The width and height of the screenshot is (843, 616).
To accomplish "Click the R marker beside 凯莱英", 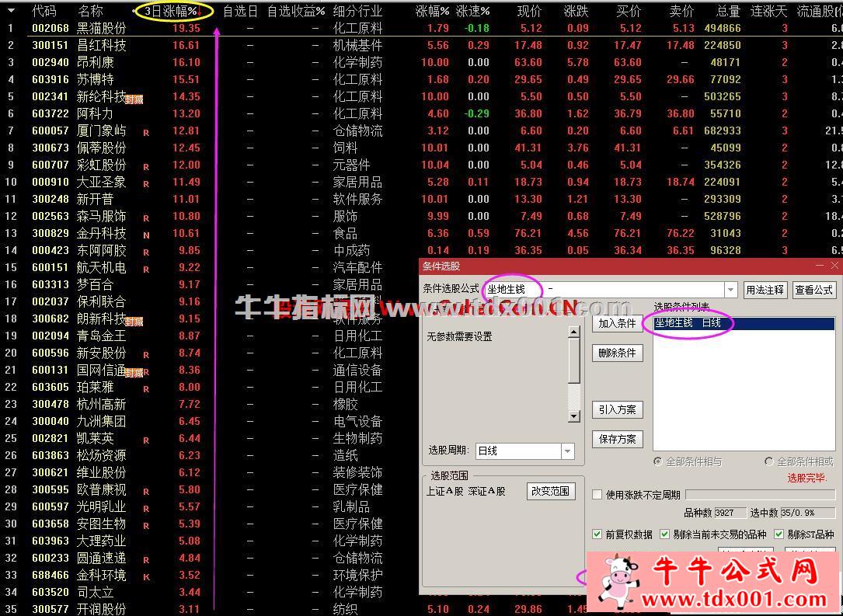I will tap(146, 440).
